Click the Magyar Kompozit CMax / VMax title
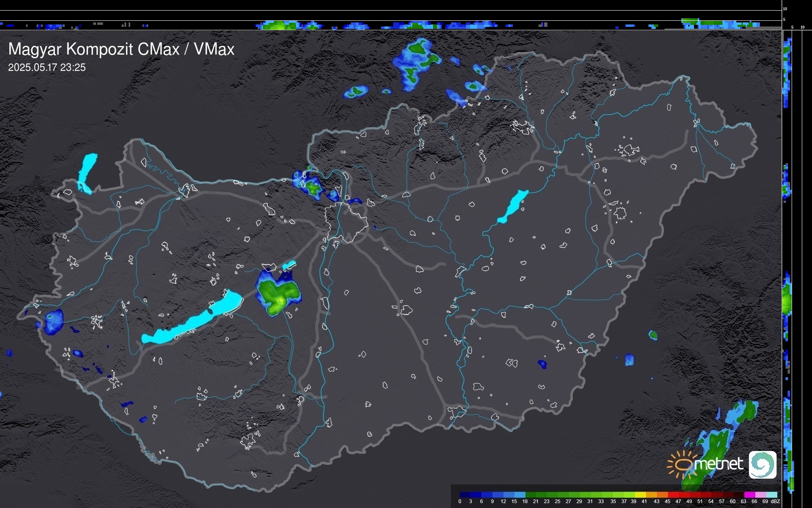 [x=121, y=49]
